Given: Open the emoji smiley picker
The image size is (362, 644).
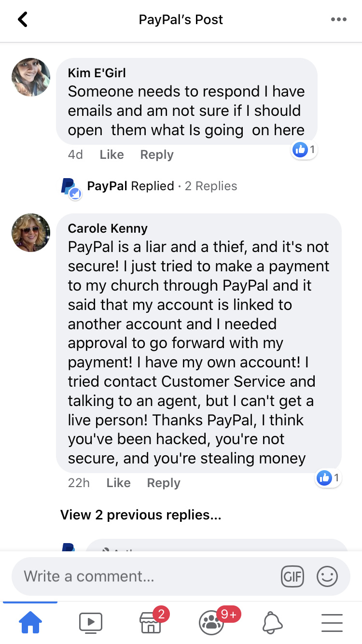Looking at the screenshot, I should coord(327,576).
